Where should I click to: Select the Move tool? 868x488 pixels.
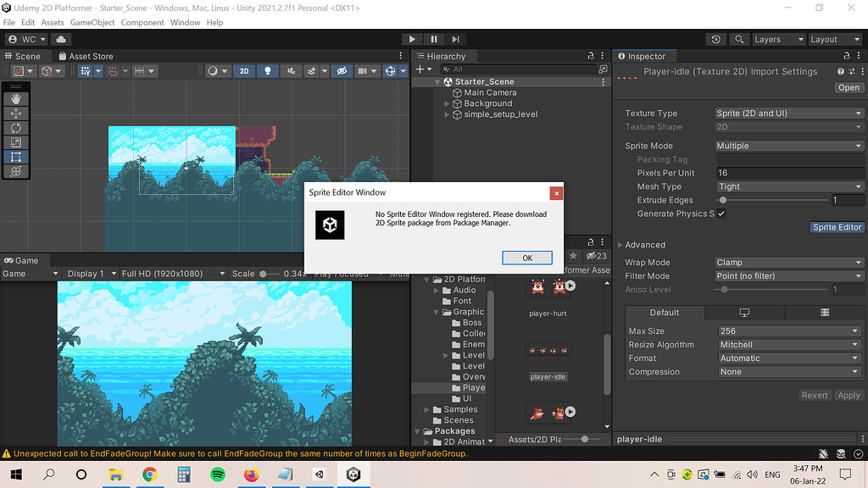point(16,113)
